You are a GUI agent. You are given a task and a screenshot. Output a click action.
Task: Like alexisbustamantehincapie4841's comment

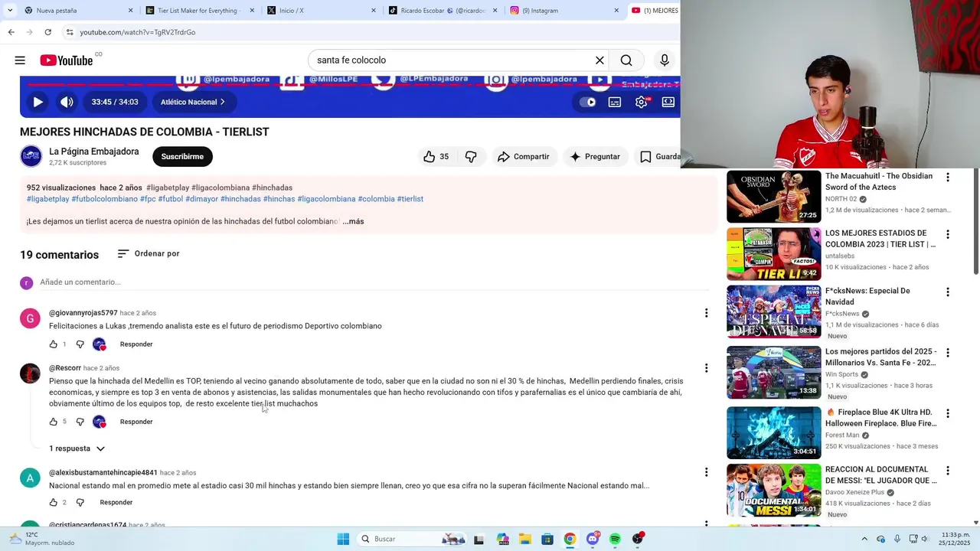[54, 503]
